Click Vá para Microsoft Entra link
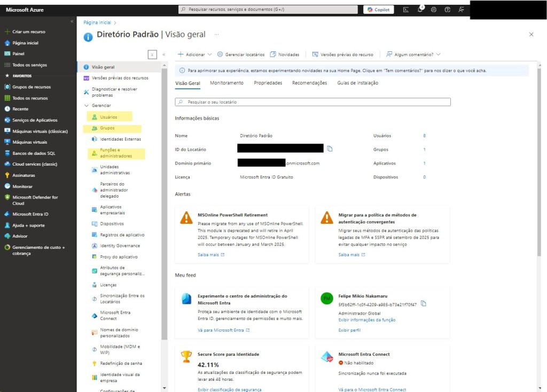 point(224,330)
